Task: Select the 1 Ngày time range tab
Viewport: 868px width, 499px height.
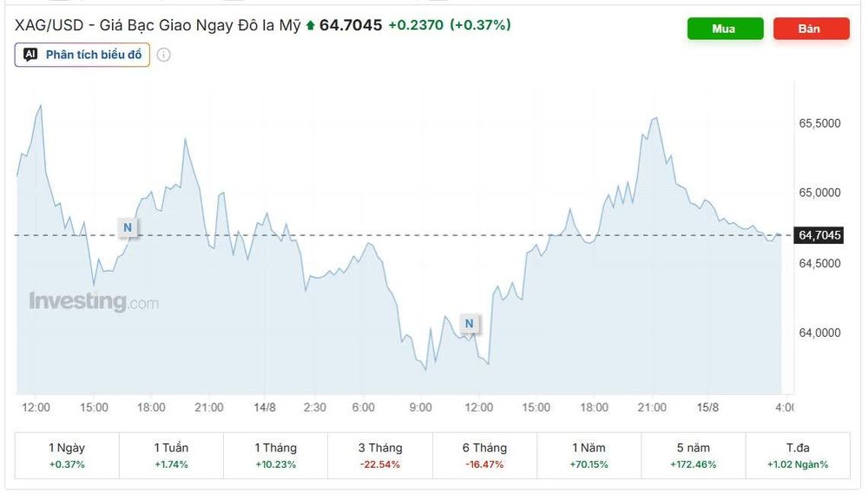Action: tap(67, 456)
